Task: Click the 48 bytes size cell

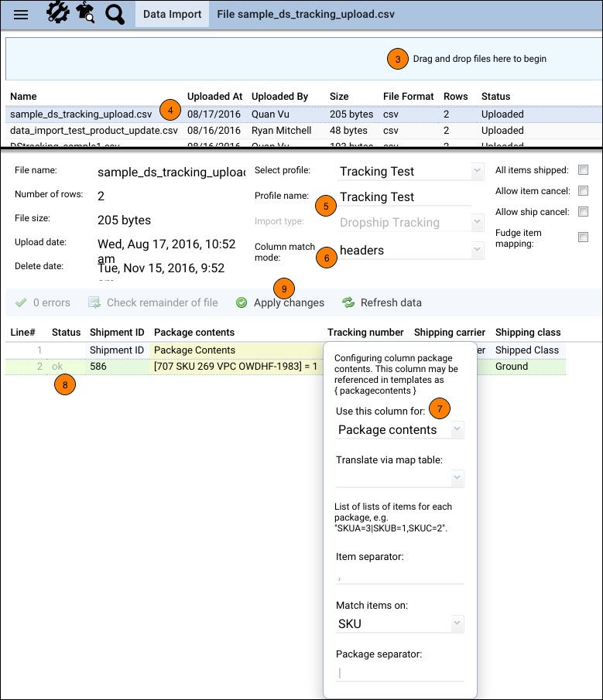Action: click(348, 131)
